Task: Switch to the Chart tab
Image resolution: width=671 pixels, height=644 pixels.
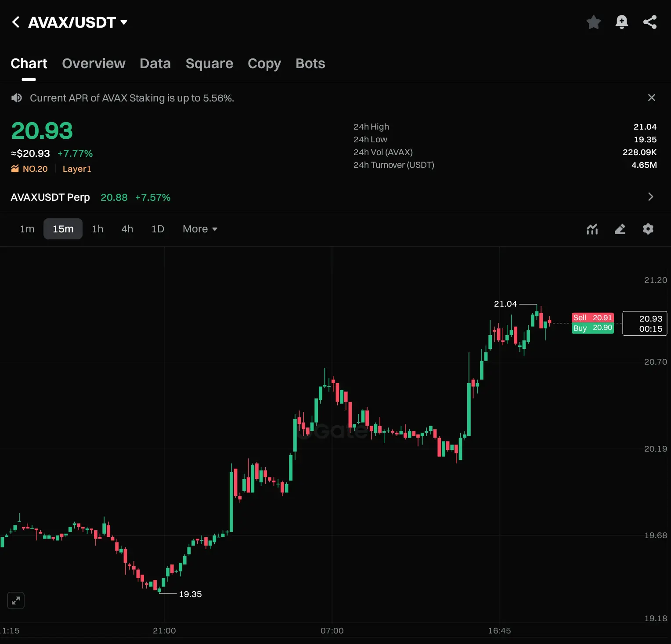Action: point(29,64)
